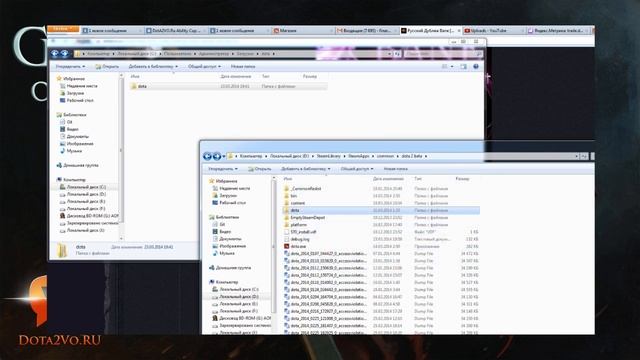
Task: Open recent locations arrow beside front window nav buttons
Action: [224, 156]
